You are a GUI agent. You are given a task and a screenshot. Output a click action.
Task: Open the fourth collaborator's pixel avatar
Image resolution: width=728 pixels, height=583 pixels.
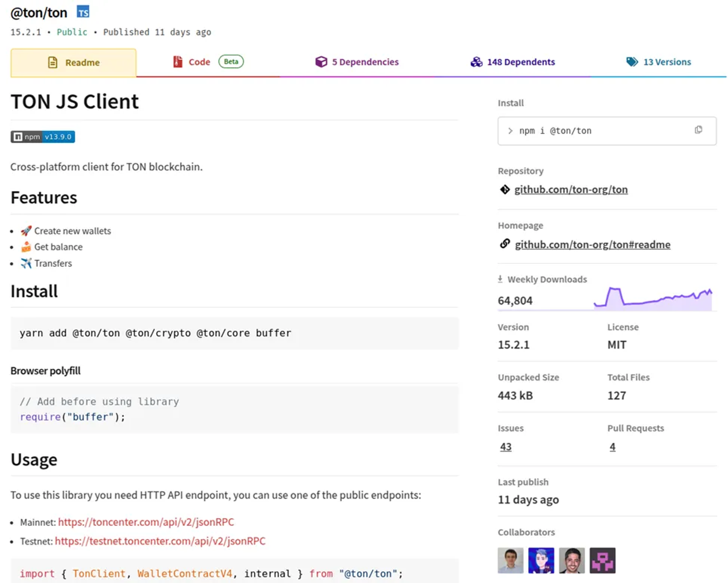tap(602, 560)
